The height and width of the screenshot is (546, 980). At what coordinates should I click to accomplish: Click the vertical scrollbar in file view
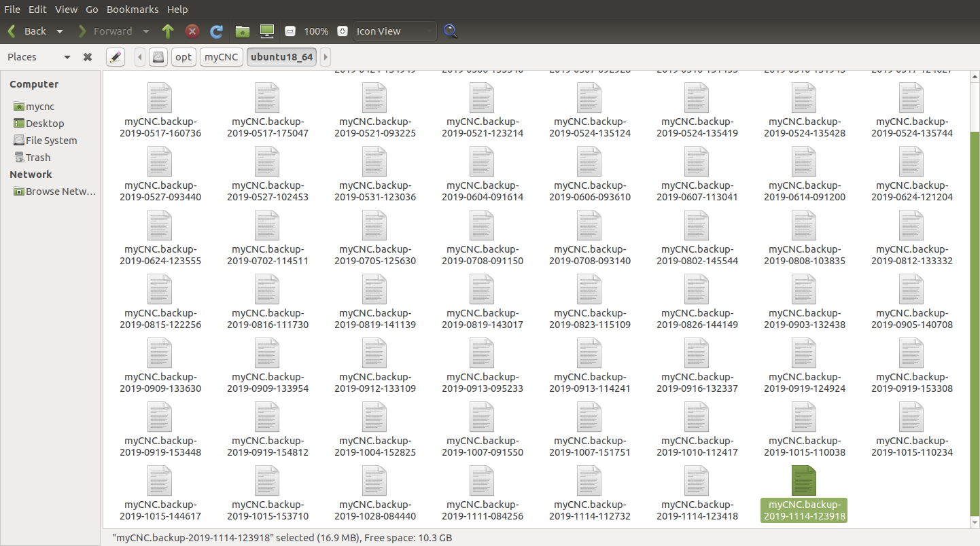975,306
